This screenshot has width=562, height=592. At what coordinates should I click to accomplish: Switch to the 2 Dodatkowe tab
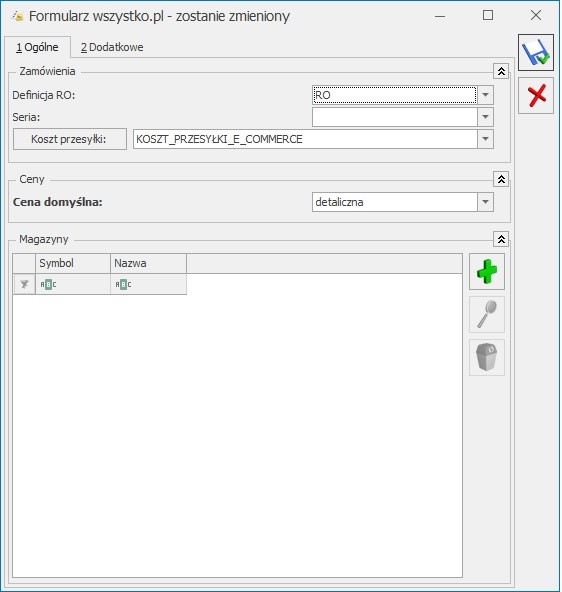[112, 48]
